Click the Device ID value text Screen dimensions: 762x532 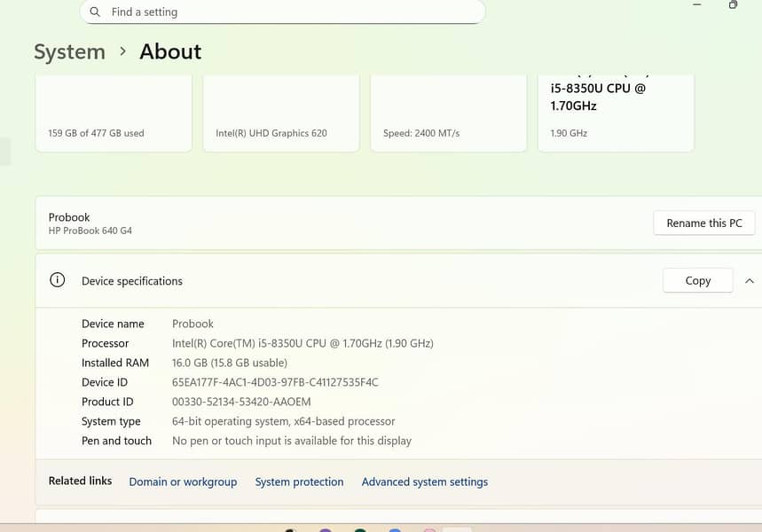pos(275,382)
